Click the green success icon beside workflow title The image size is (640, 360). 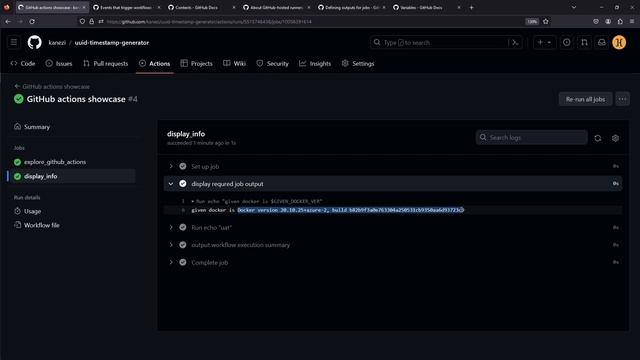(x=18, y=99)
